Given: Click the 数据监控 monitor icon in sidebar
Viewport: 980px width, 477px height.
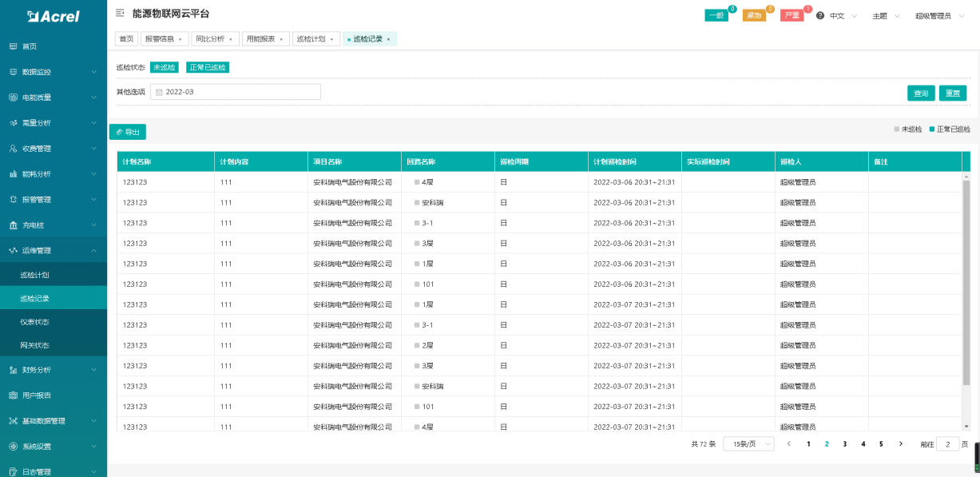Looking at the screenshot, I should (13, 72).
